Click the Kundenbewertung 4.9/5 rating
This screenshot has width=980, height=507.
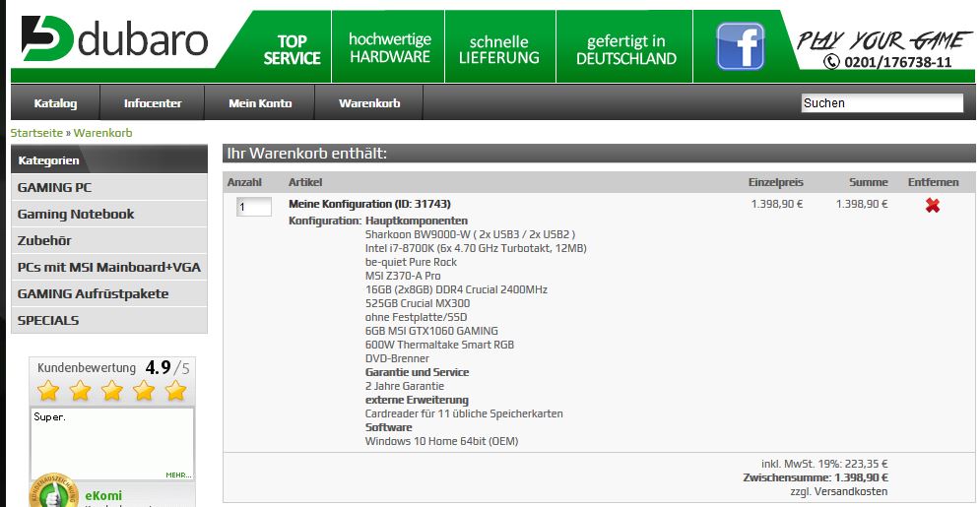click(113, 367)
